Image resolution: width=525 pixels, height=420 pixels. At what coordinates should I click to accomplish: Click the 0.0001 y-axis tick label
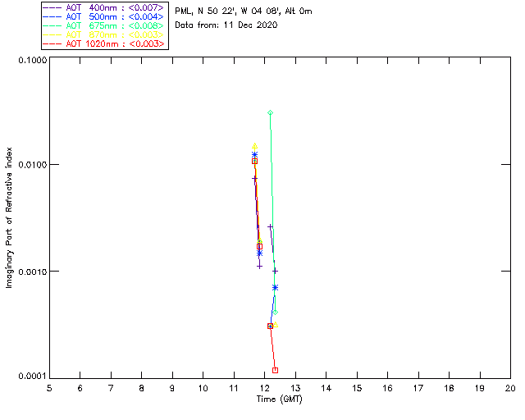point(32,377)
